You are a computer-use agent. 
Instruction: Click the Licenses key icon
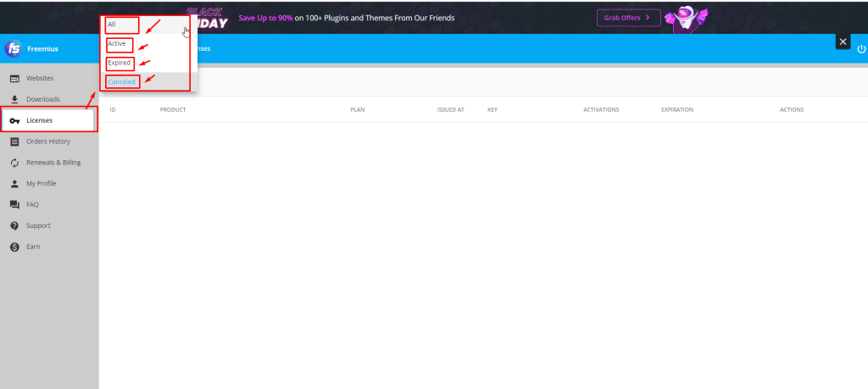pos(15,120)
